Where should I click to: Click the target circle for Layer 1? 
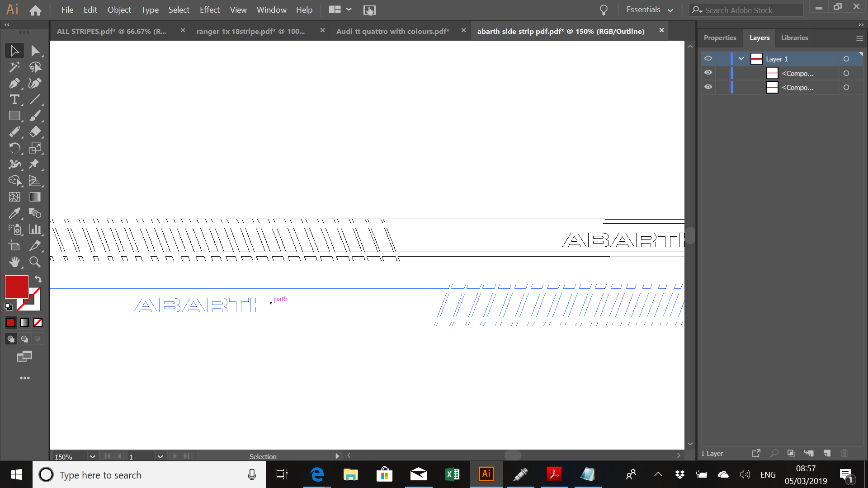pyautogui.click(x=846, y=59)
